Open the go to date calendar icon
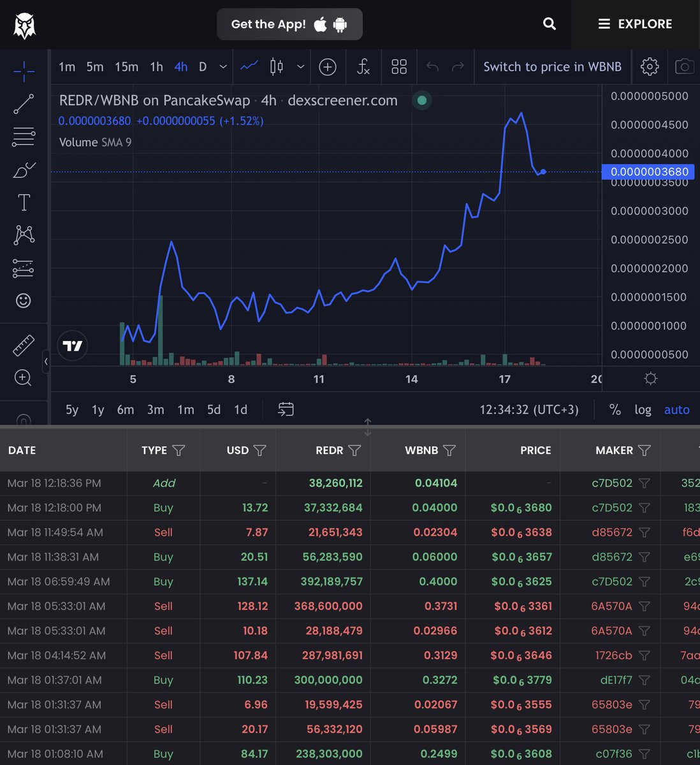700x765 pixels. [286, 409]
